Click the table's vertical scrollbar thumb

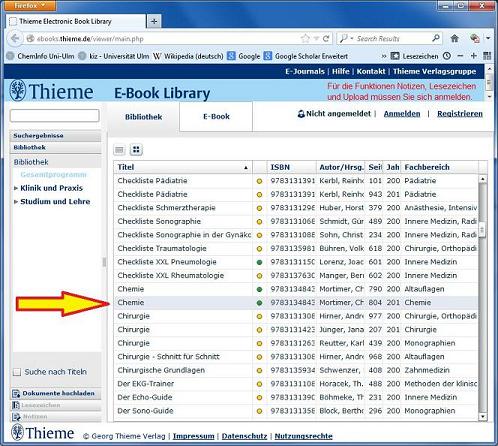coord(482,230)
